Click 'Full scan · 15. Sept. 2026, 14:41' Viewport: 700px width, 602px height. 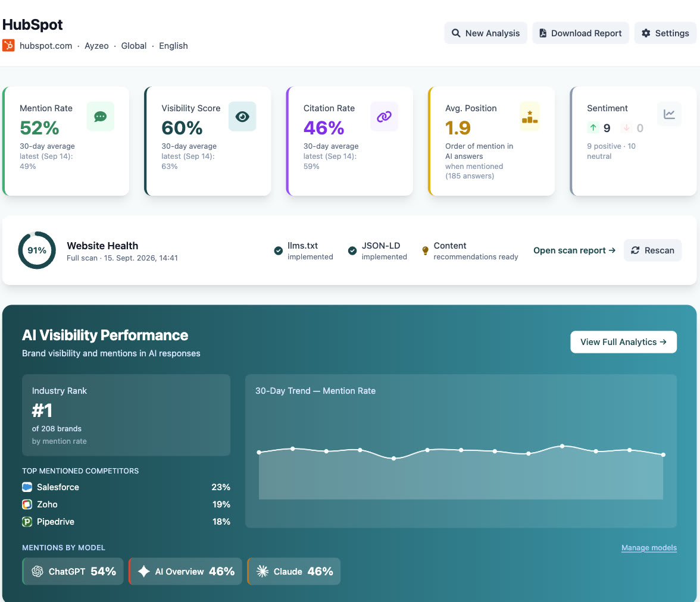pyautogui.click(x=123, y=258)
